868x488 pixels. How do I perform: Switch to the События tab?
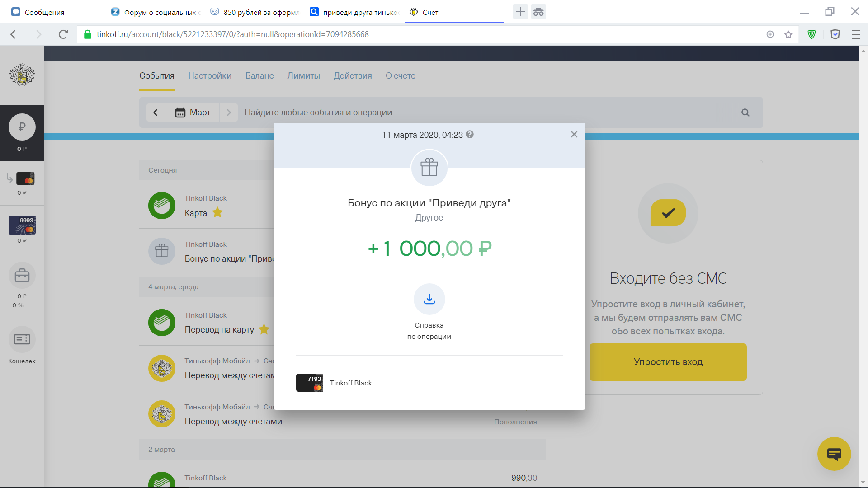tap(156, 75)
